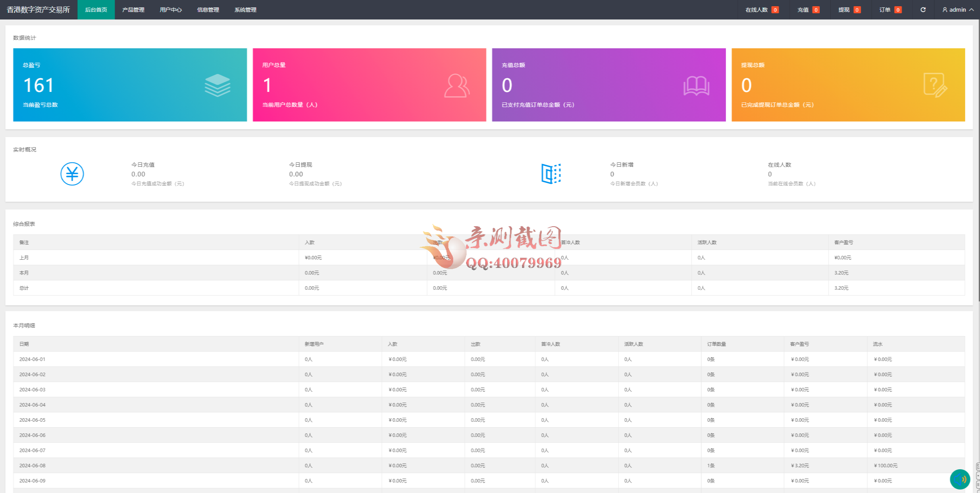This screenshot has width=980, height=493.
Task: Click the 订单 notification badge in header
Action: (898, 10)
